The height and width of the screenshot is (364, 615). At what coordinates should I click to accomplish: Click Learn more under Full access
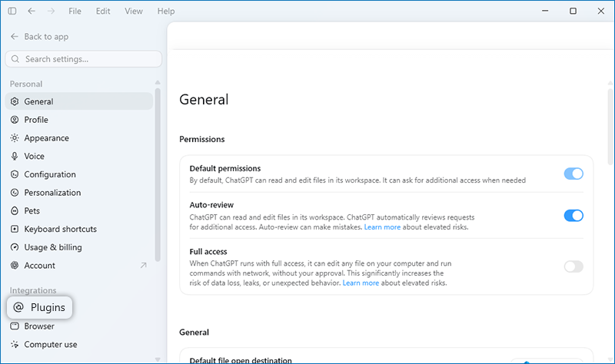361,283
